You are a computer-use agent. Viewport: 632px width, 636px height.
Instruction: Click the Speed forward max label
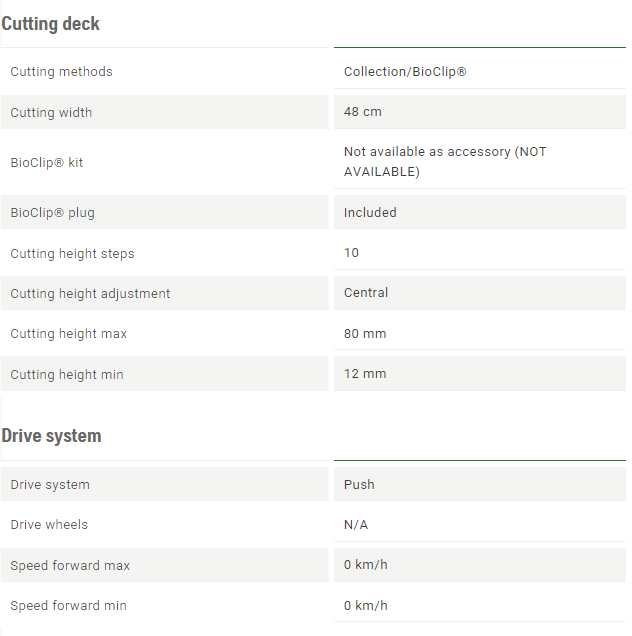tap(70, 565)
